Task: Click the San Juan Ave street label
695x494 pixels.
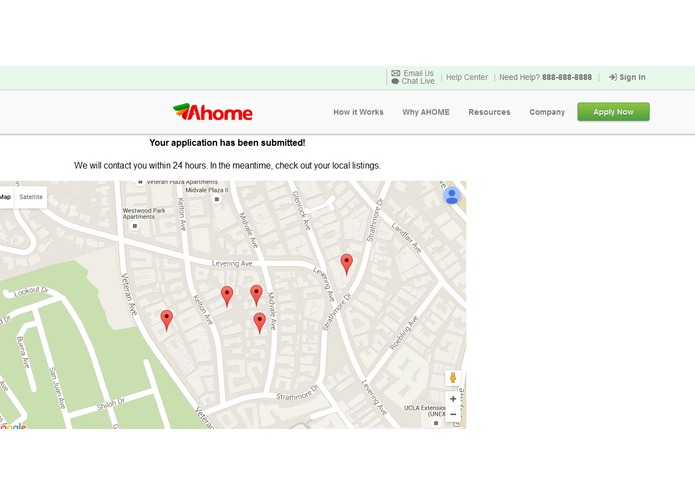Action: (x=57, y=388)
